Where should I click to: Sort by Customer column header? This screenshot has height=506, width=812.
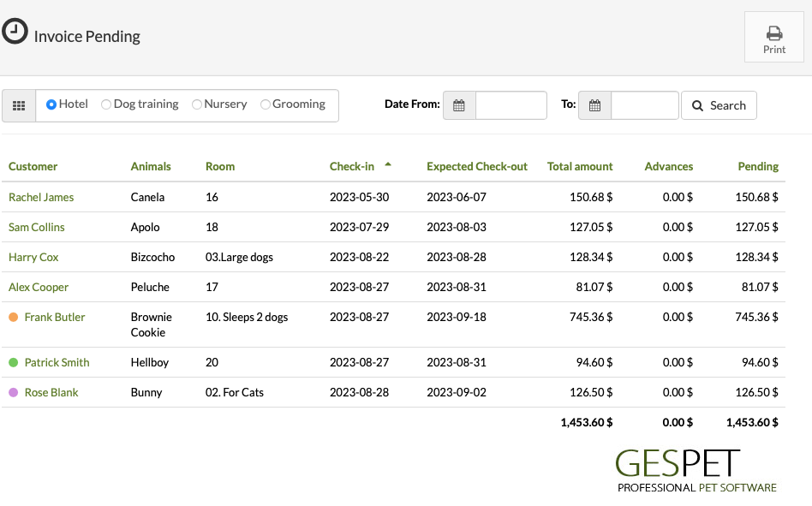click(33, 167)
